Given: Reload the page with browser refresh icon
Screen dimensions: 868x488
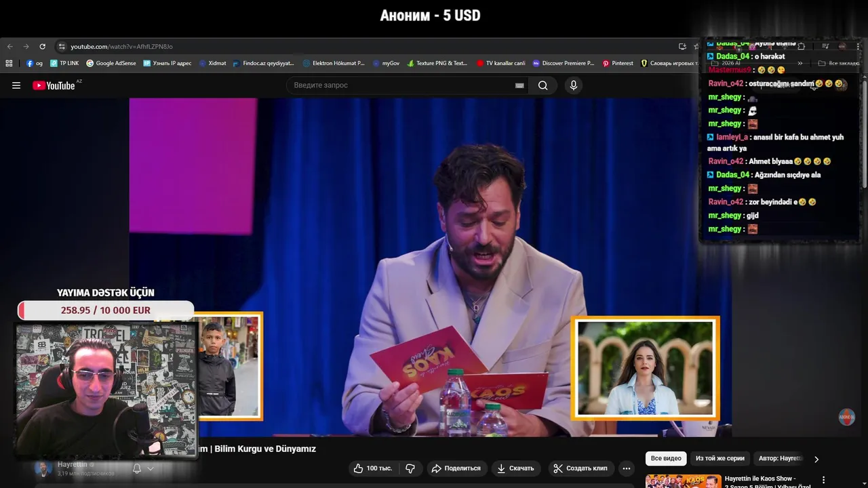Looking at the screenshot, I should click(42, 47).
